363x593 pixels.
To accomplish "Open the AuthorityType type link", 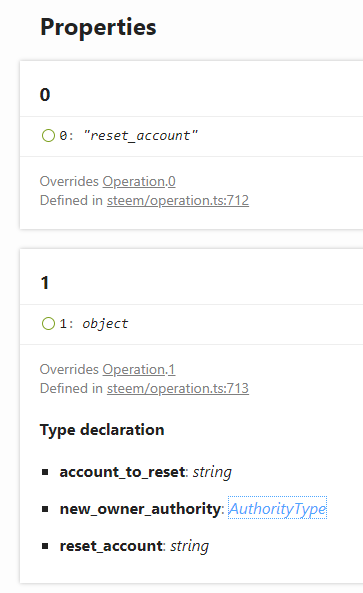I will coord(277,509).
